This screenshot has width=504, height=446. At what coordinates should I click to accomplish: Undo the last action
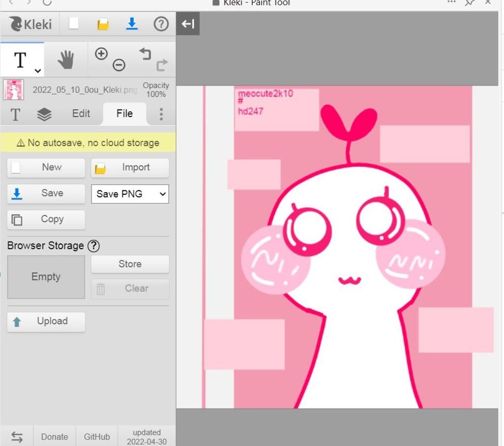point(145,54)
